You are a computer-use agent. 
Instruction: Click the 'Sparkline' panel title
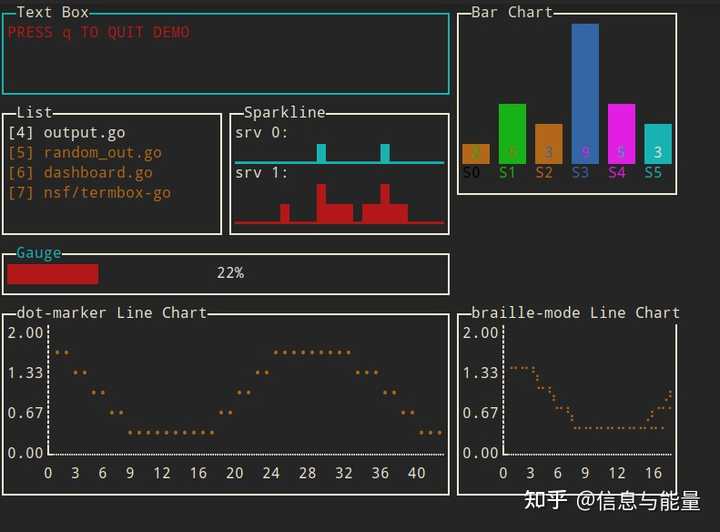(285, 112)
